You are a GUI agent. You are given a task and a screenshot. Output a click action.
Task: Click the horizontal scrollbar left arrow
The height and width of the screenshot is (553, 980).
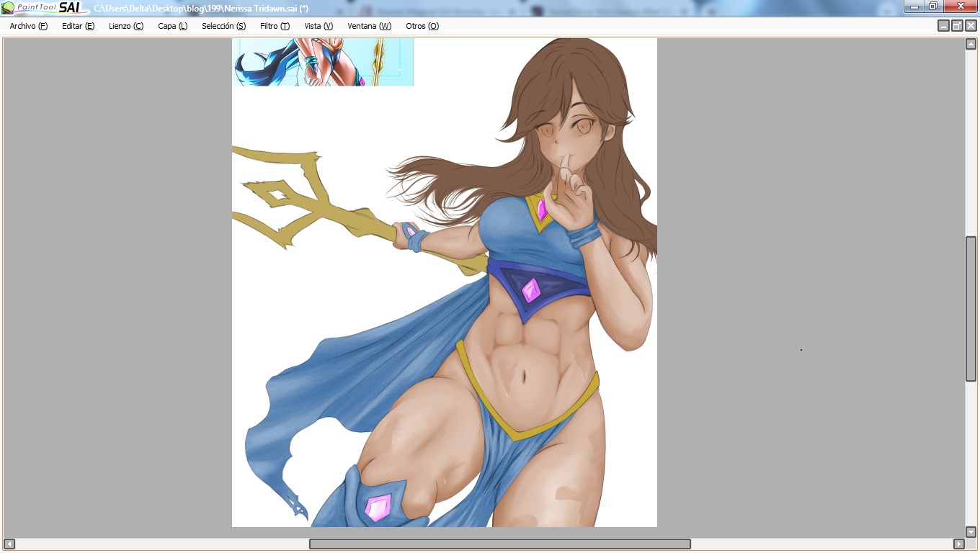(9, 544)
